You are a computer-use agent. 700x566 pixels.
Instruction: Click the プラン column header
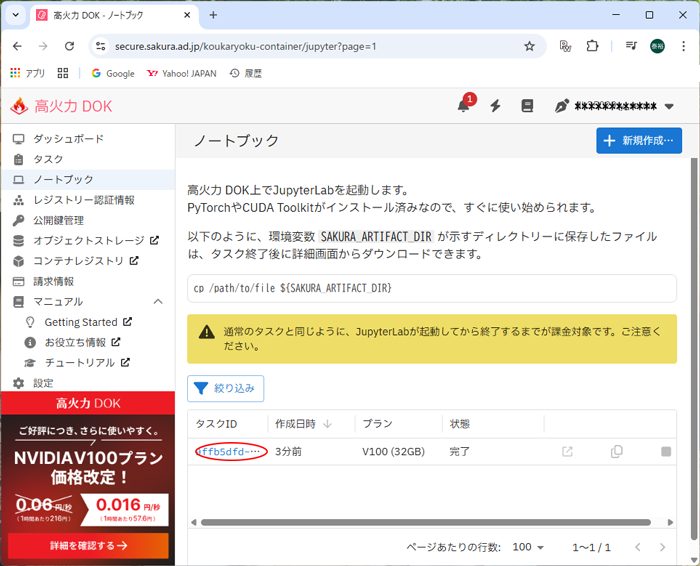(377, 424)
